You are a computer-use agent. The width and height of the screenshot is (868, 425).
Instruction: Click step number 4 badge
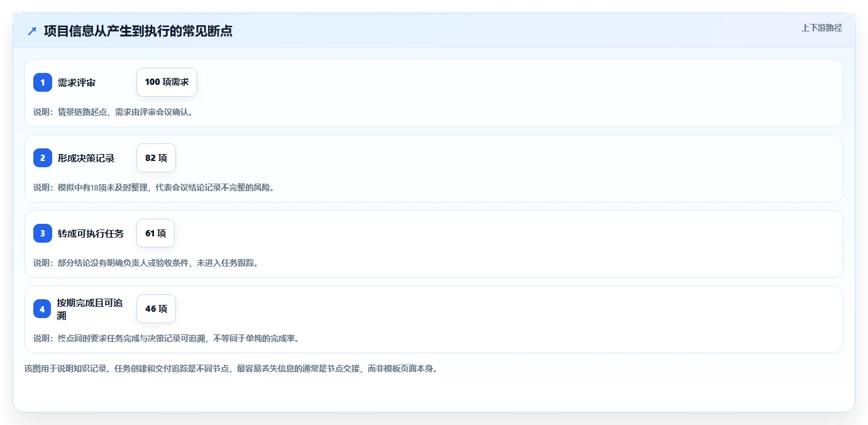[43, 309]
